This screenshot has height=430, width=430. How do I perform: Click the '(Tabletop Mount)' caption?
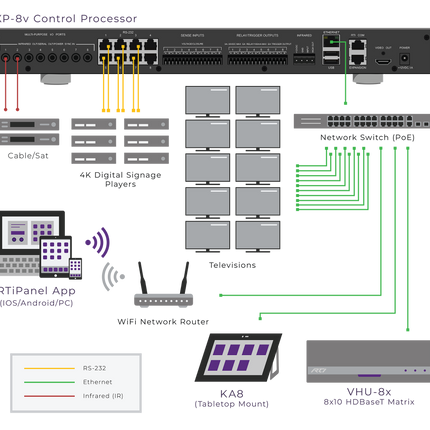[232, 404]
